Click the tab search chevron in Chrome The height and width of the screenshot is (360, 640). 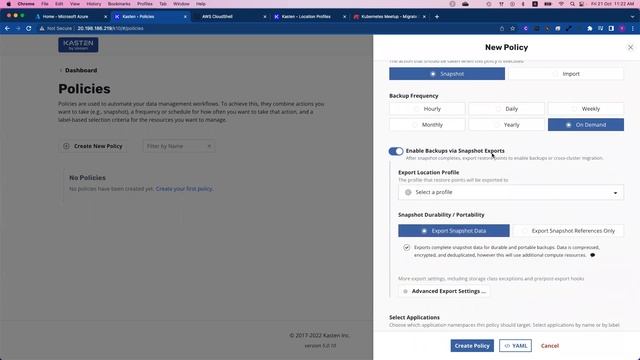[x=632, y=17]
